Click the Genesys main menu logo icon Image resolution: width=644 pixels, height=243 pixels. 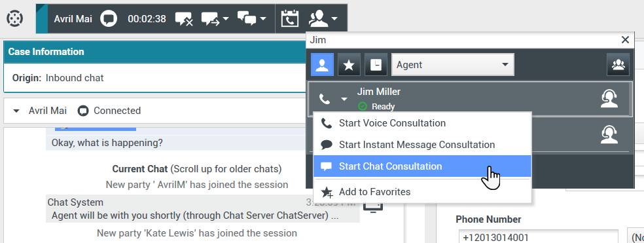point(15,18)
